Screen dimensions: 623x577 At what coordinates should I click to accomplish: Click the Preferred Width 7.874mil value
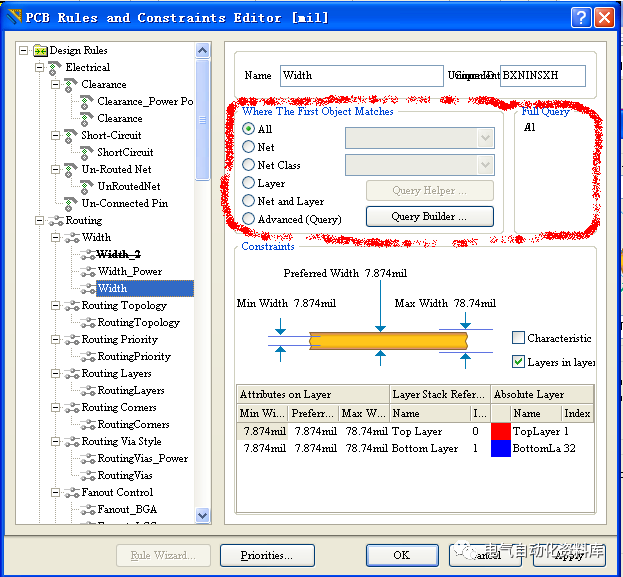(385, 273)
